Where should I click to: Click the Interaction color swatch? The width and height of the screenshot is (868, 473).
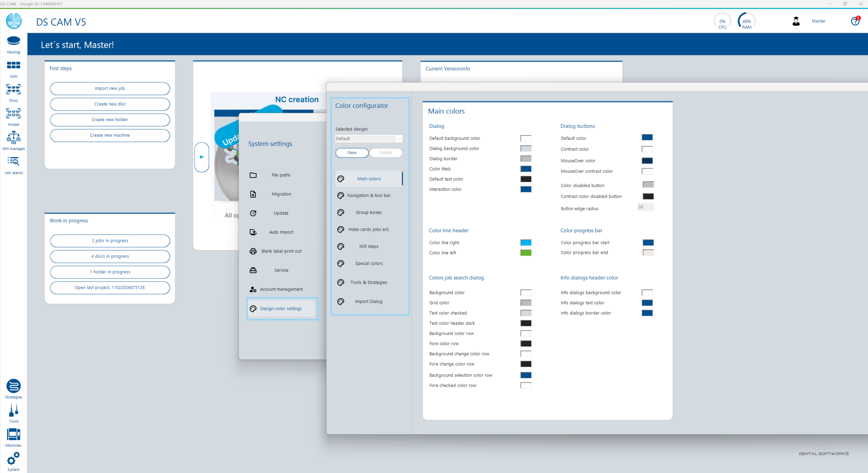pyautogui.click(x=526, y=189)
